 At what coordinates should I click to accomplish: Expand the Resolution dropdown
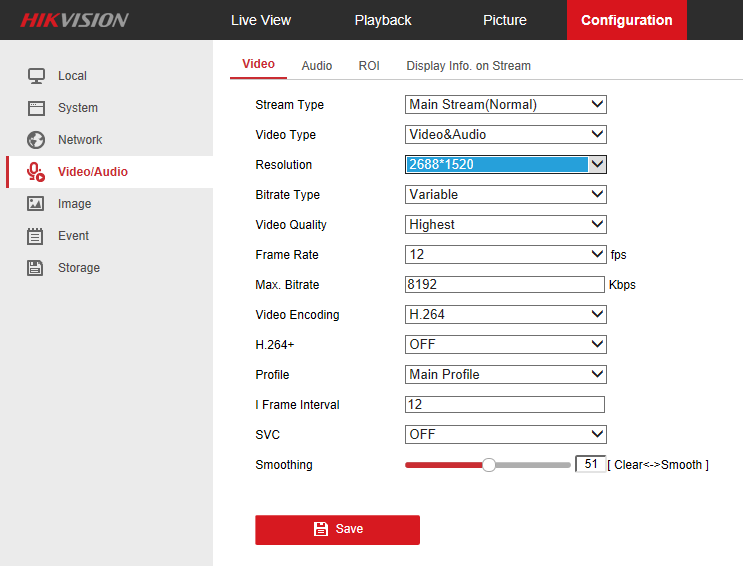505,165
